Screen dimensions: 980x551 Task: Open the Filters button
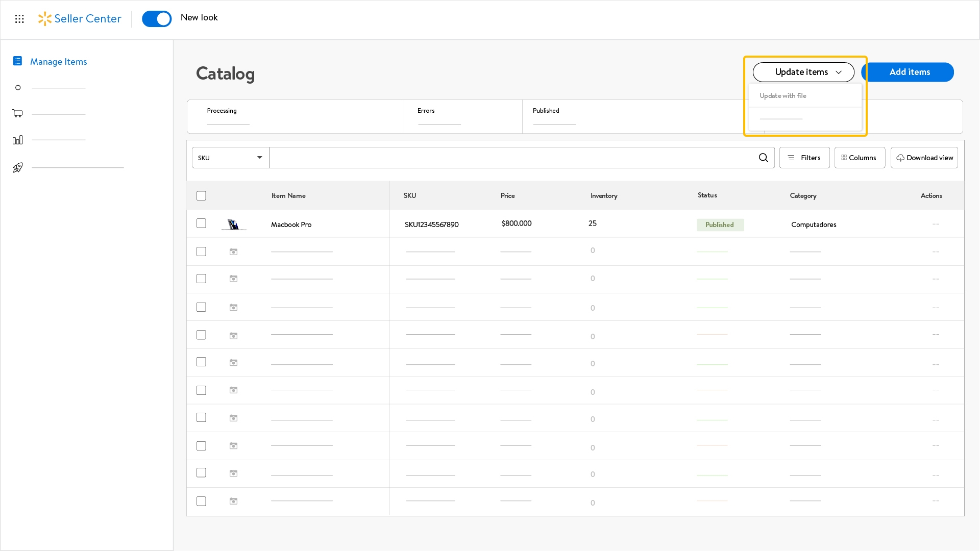pos(804,158)
